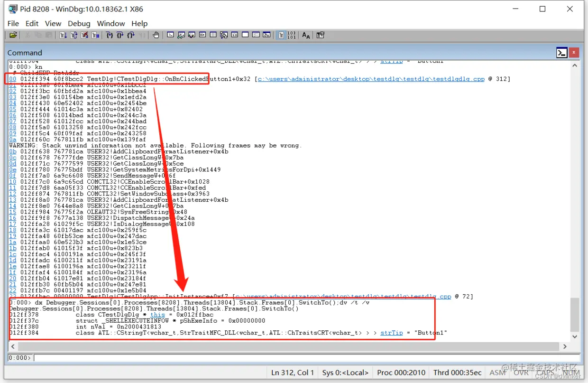Click the Stop Debugging toolbar icon
Screen dimensions: 588x383
(x=85, y=35)
